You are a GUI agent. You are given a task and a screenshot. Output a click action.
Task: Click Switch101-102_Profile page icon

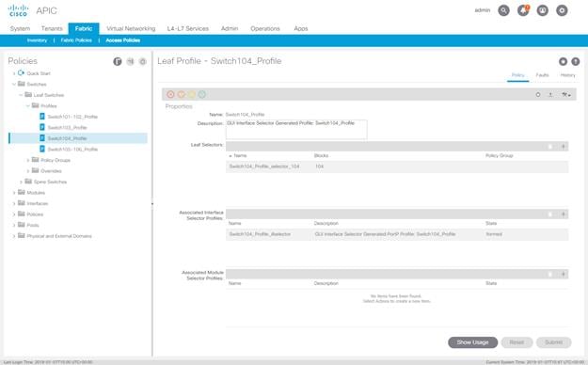42,117
